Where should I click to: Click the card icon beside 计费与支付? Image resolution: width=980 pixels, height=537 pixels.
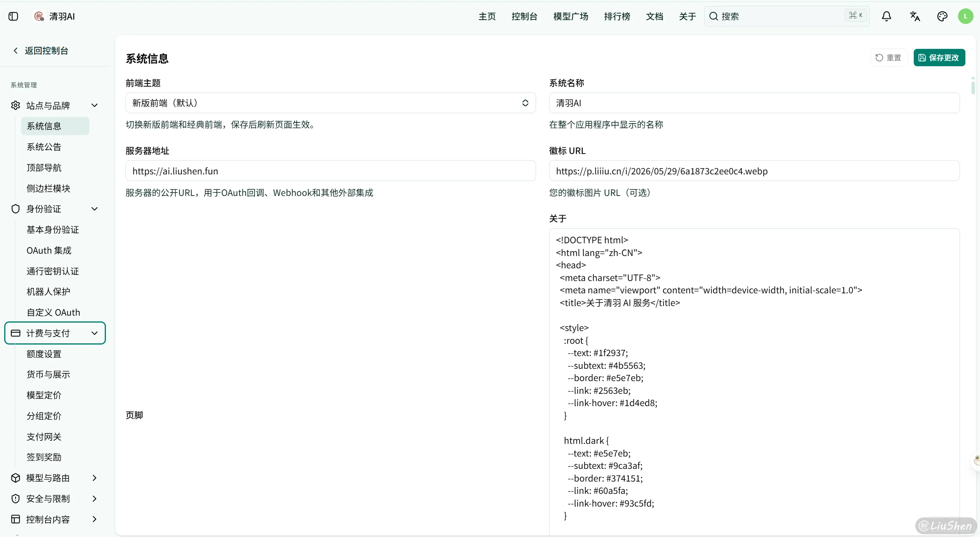click(x=15, y=333)
